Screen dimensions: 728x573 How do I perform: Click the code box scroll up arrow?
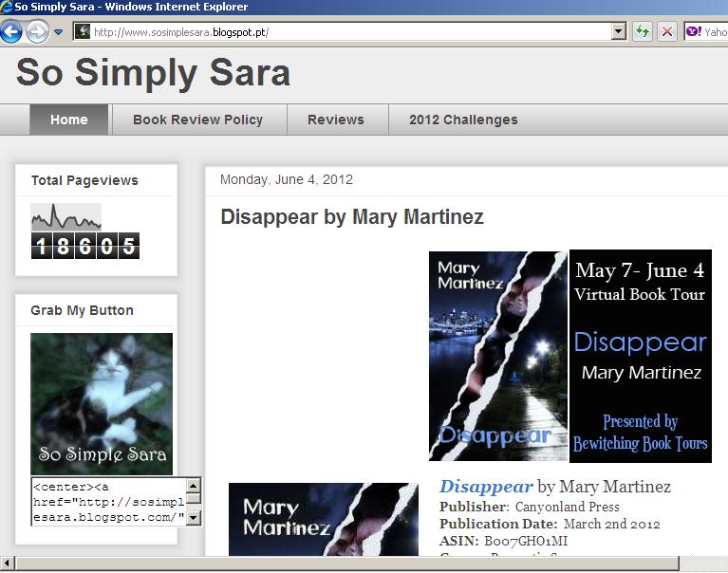pos(193,486)
